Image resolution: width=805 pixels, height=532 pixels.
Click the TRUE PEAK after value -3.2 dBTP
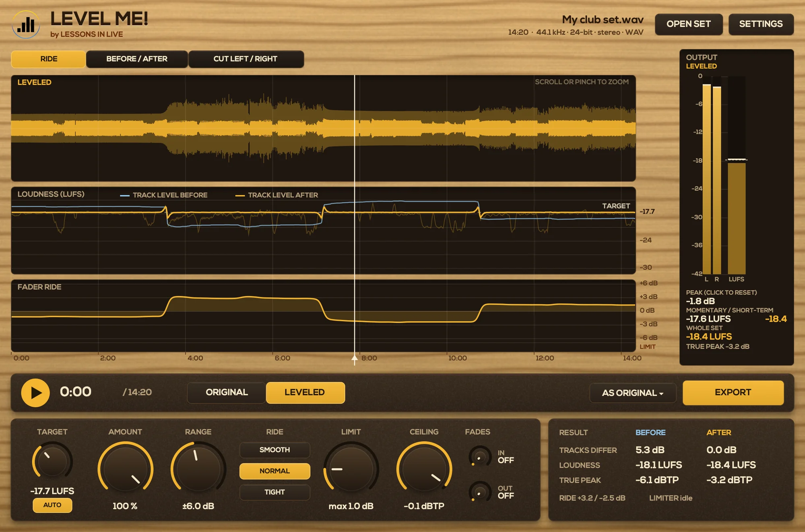tap(729, 480)
